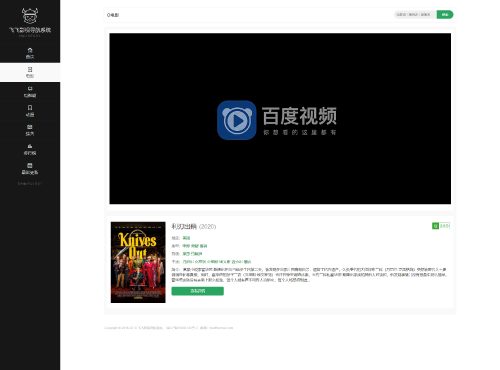Click the breadcrumb text above the player
Screen dimensions: 500x370
tap(113, 15)
